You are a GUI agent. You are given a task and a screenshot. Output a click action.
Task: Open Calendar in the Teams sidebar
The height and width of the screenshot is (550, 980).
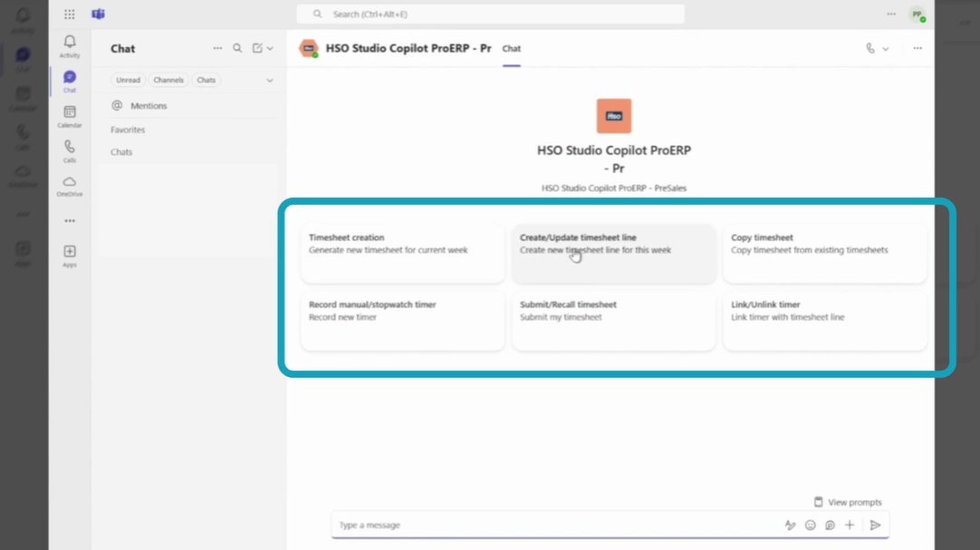(x=70, y=115)
